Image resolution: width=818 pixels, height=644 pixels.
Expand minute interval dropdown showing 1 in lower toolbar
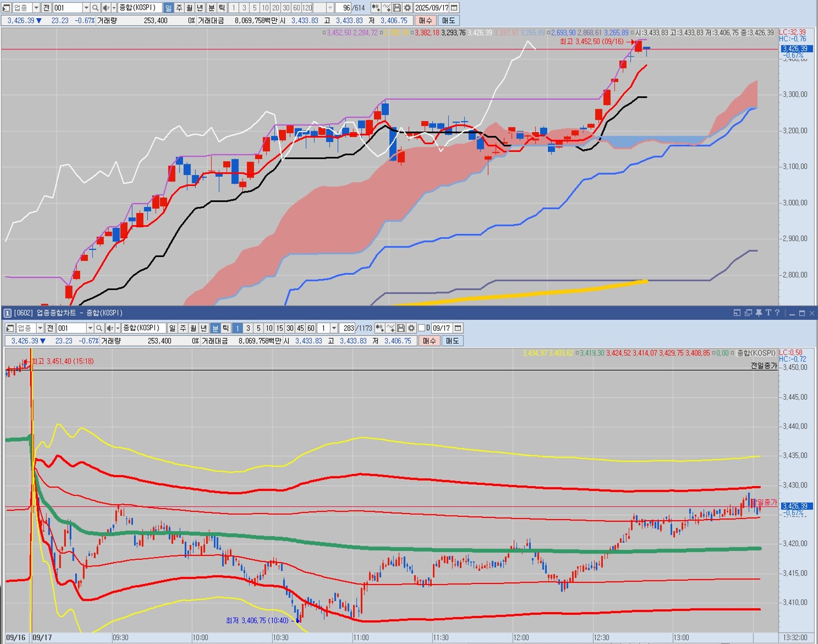pos(334,328)
